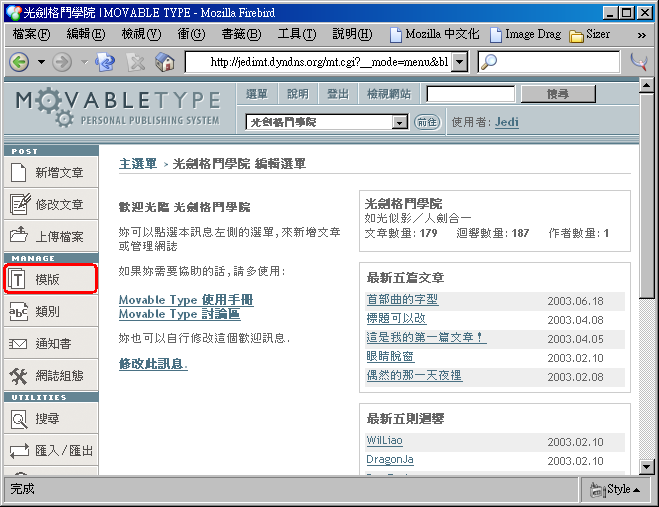Image resolution: width=659 pixels, height=507 pixels.
Task: Open the entry 標題可以改
Action: (396, 318)
